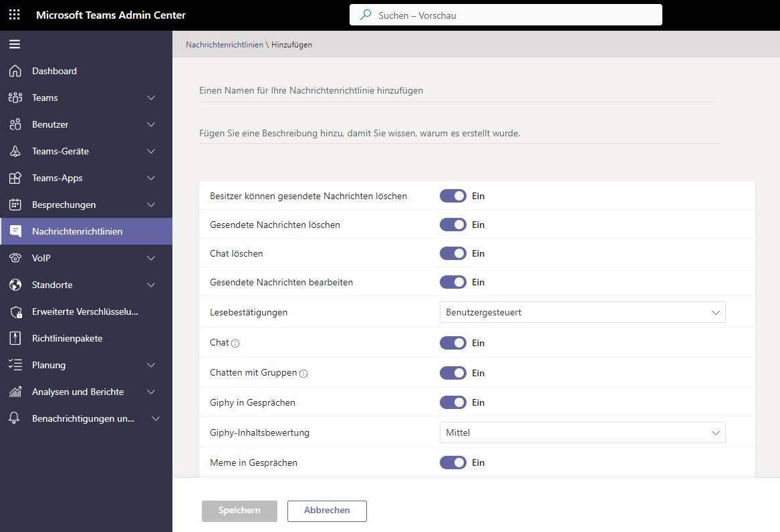Click the policy name input field

[456, 90]
